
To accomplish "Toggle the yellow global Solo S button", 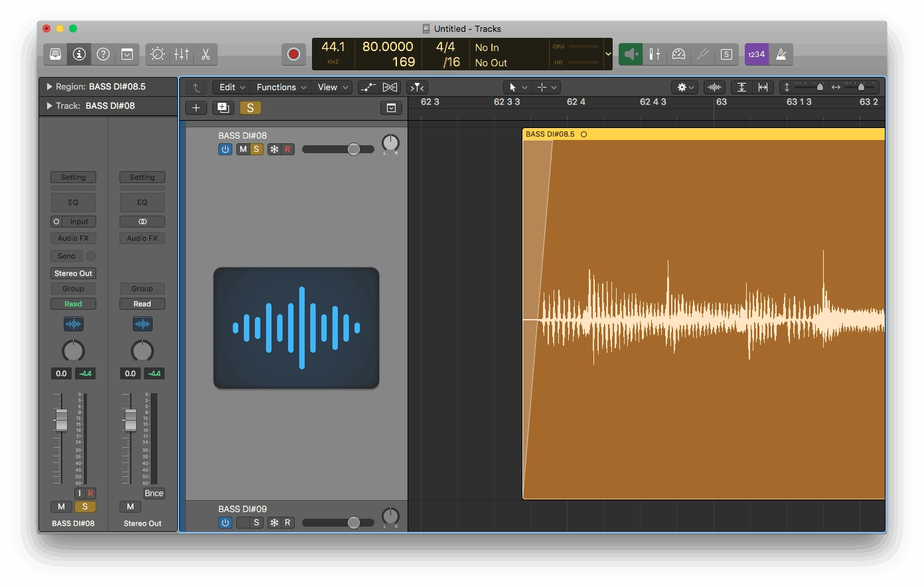I will click(250, 108).
